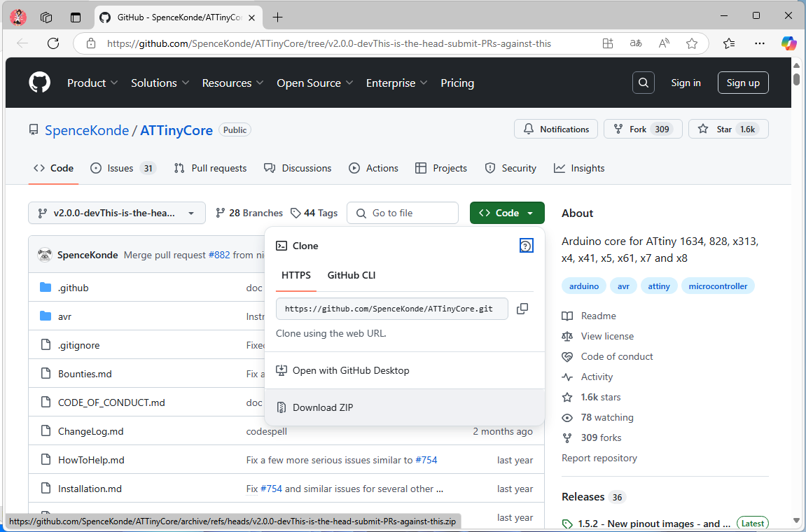The width and height of the screenshot is (806, 532).
Task: Click SpenceKonde's commit avatar image
Action: click(x=45, y=255)
